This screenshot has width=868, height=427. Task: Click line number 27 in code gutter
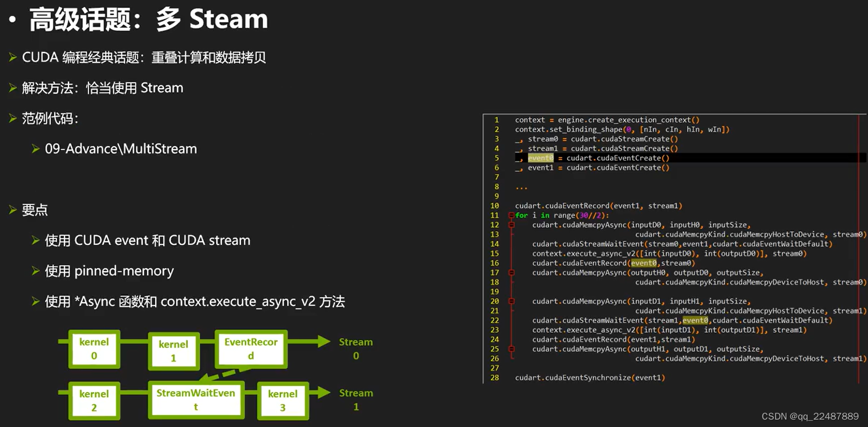pos(494,368)
